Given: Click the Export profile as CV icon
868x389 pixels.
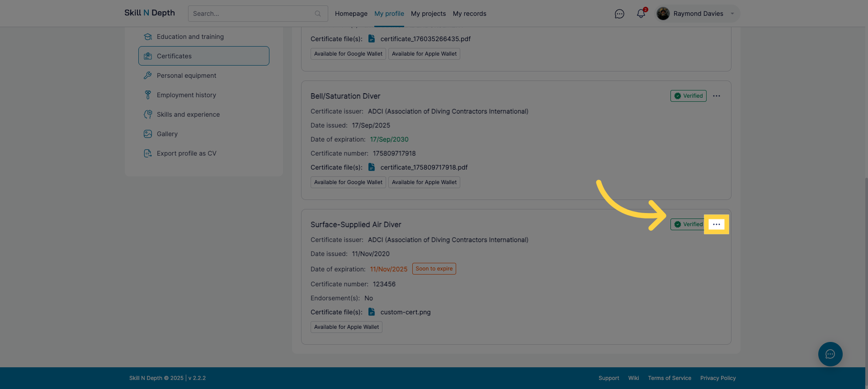Looking at the screenshot, I should click(x=148, y=153).
